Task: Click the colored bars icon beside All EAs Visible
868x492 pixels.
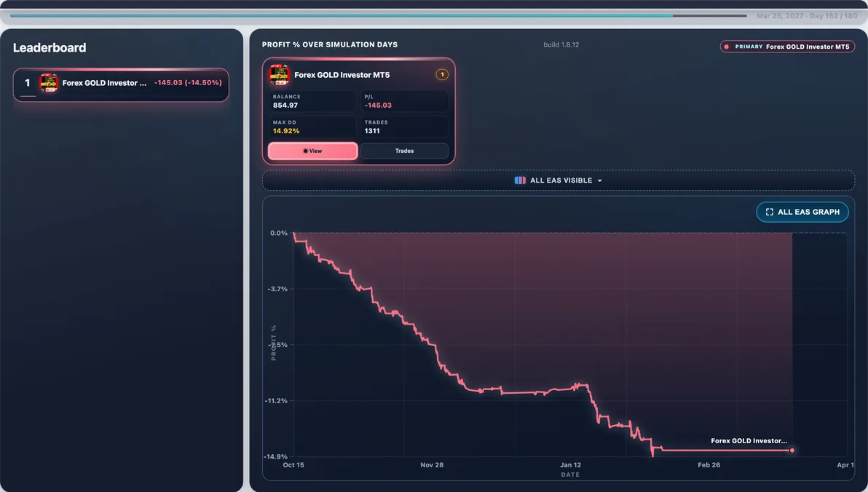Action: pos(520,180)
